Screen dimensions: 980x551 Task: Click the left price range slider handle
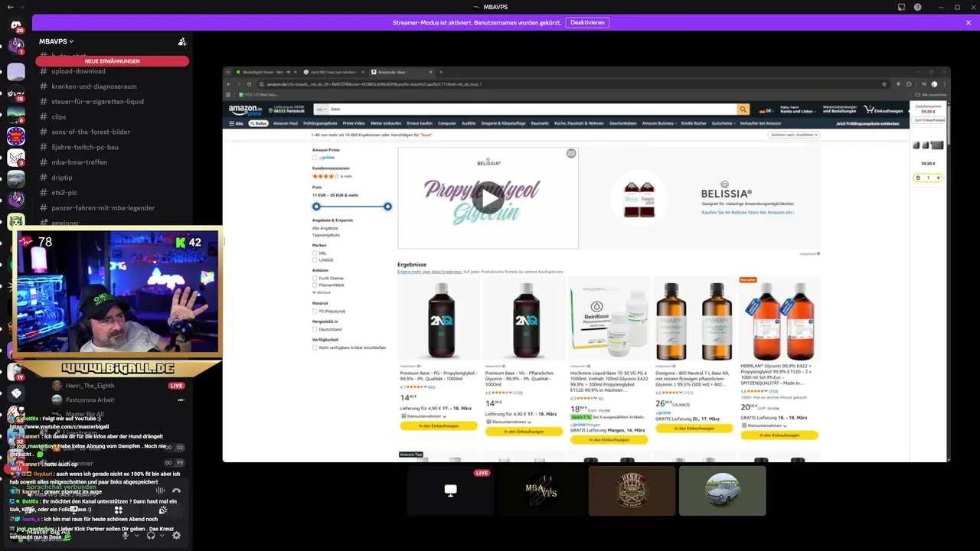[x=316, y=207]
